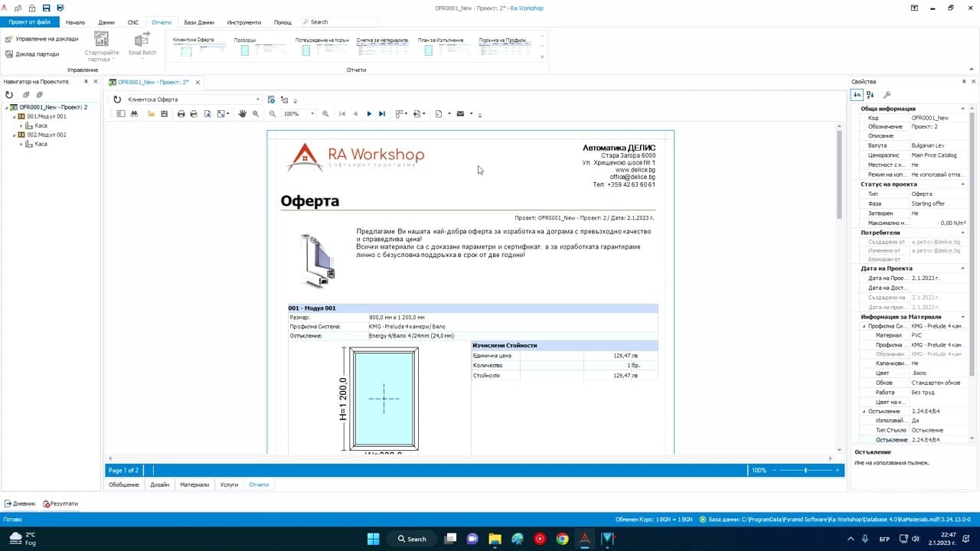Image resolution: width=980 pixels, height=551 pixels.
Task: Open the Инструменти ribbon tab
Action: (x=244, y=22)
